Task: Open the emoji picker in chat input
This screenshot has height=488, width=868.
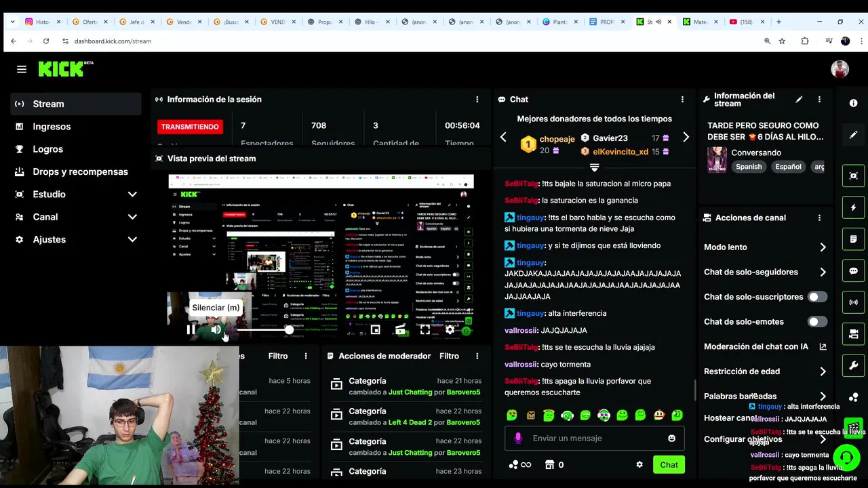Action: point(671,438)
